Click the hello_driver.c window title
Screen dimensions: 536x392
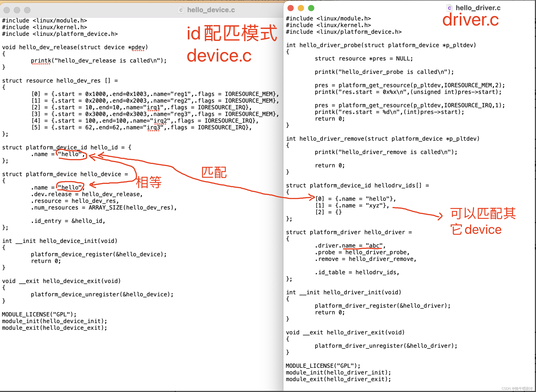tap(478, 8)
